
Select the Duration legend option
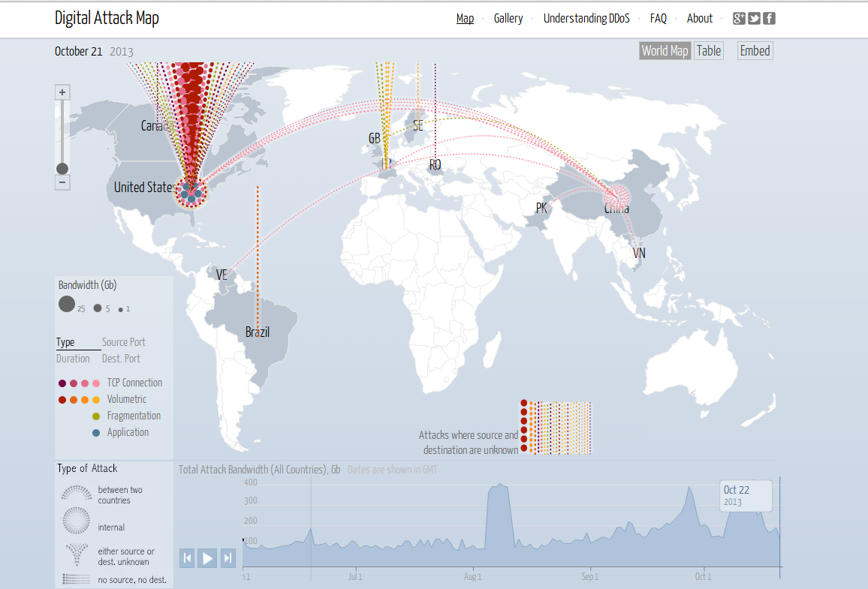click(73, 359)
